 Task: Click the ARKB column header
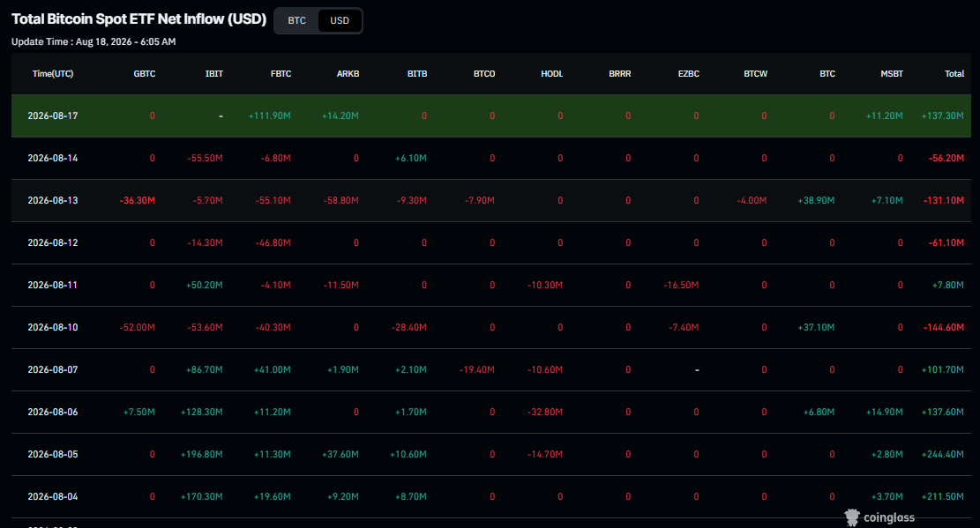(x=348, y=74)
